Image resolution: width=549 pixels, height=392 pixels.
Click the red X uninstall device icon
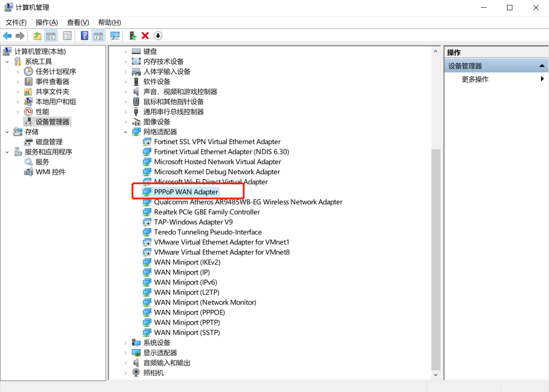(x=145, y=36)
